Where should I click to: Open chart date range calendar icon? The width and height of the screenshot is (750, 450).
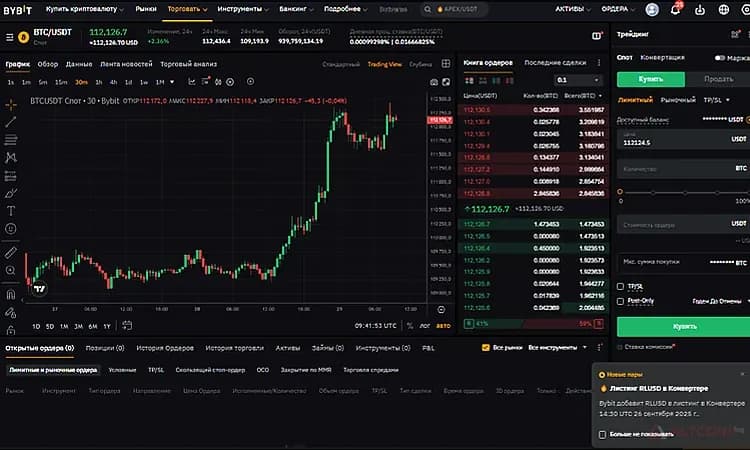(x=127, y=326)
